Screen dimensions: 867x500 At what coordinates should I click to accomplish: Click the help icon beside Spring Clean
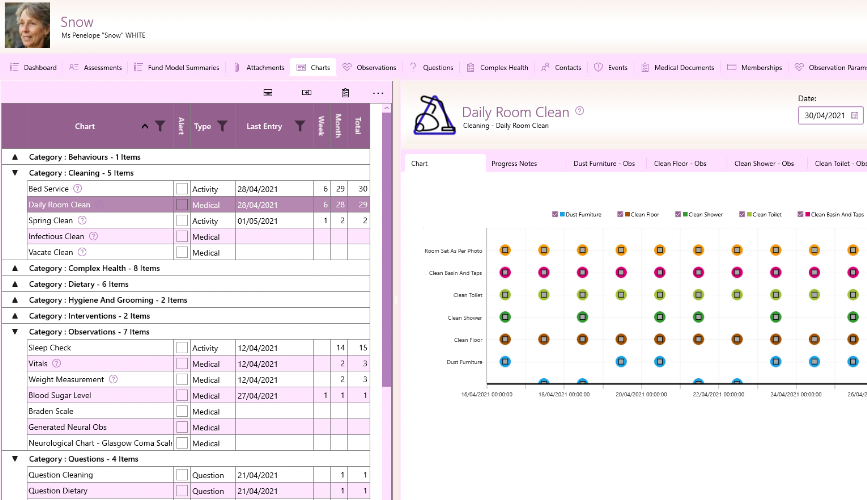point(82,220)
